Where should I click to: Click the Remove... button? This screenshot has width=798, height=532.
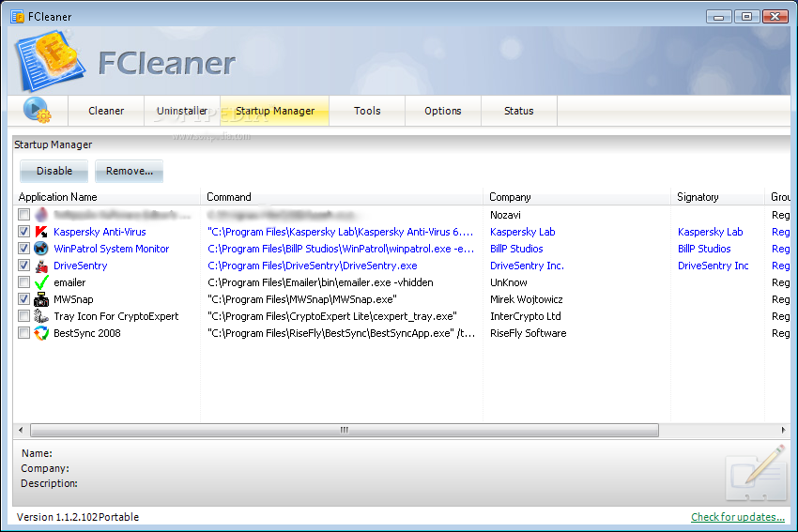tap(130, 171)
